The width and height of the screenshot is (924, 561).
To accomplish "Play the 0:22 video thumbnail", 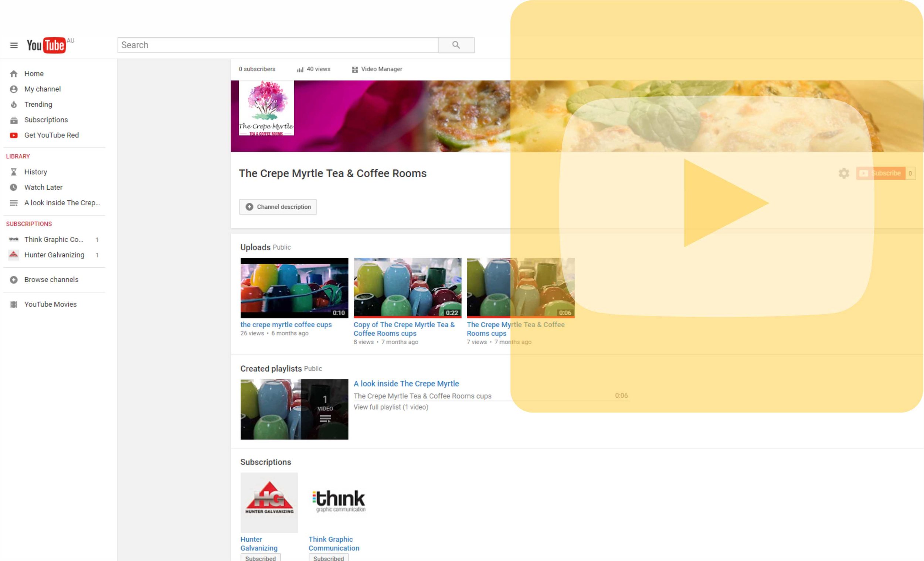I will coord(408,288).
